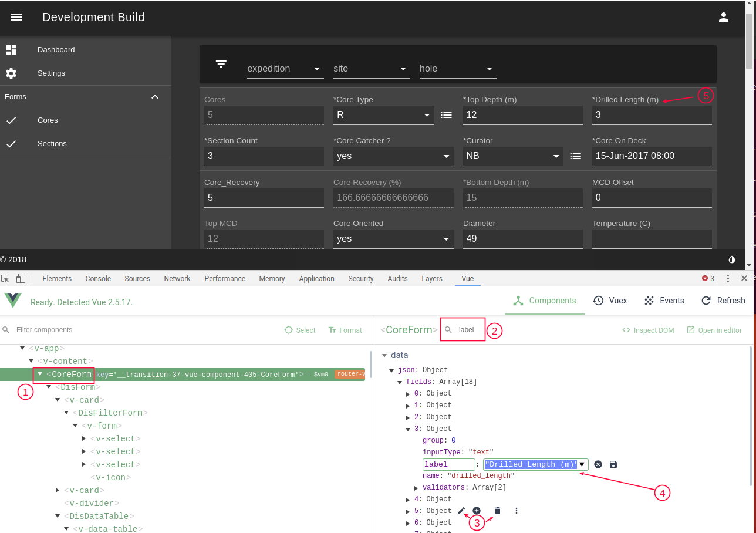
Task: Open the expedition dropdown
Action: click(285, 69)
